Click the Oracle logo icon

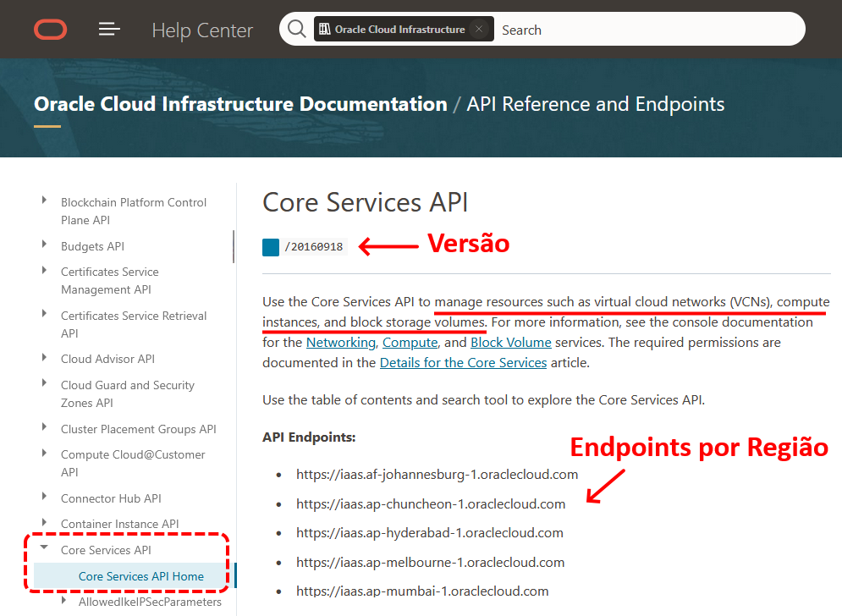click(x=51, y=30)
